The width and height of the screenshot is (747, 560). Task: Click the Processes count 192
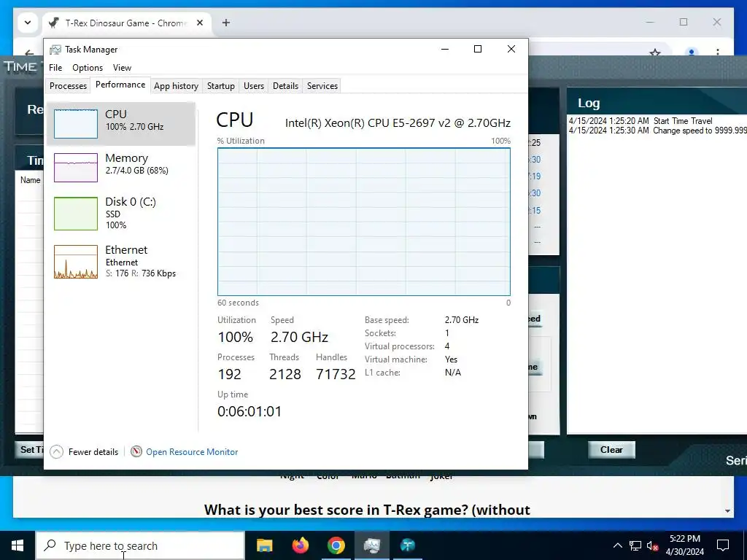(229, 374)
